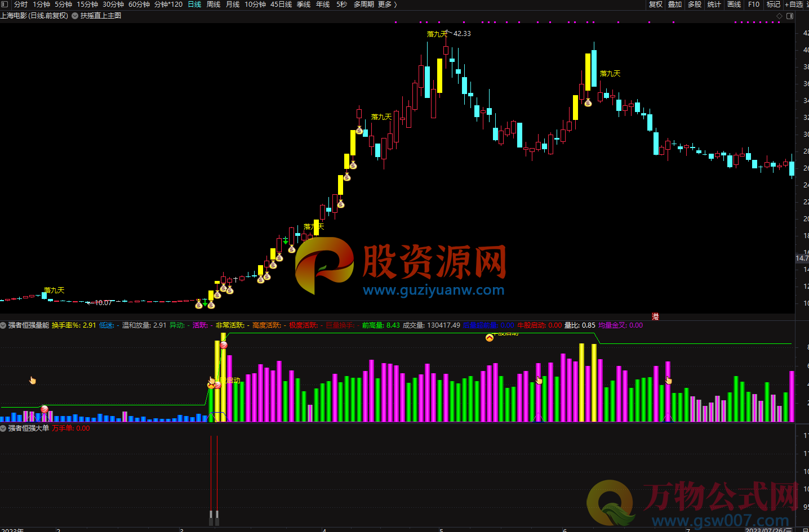Screen dimensions: 809x532
Task: Click the red ball marker atop yellow volume bar
Action: click(224, 345)
